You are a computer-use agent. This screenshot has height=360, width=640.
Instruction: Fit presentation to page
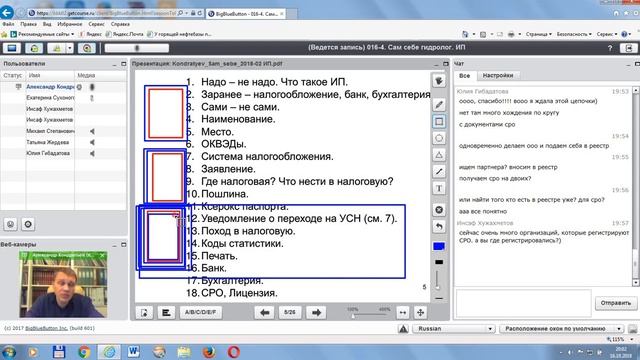pos(420,313)
